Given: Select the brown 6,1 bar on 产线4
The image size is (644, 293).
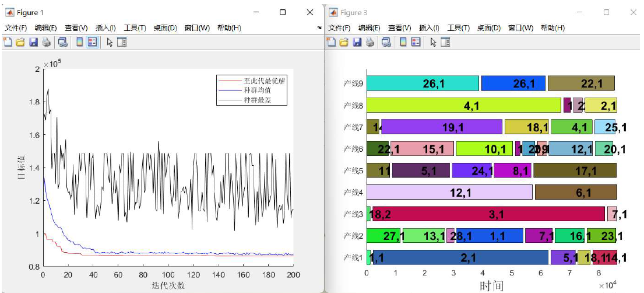Looking at the screenshot, I should click(576, 192).
